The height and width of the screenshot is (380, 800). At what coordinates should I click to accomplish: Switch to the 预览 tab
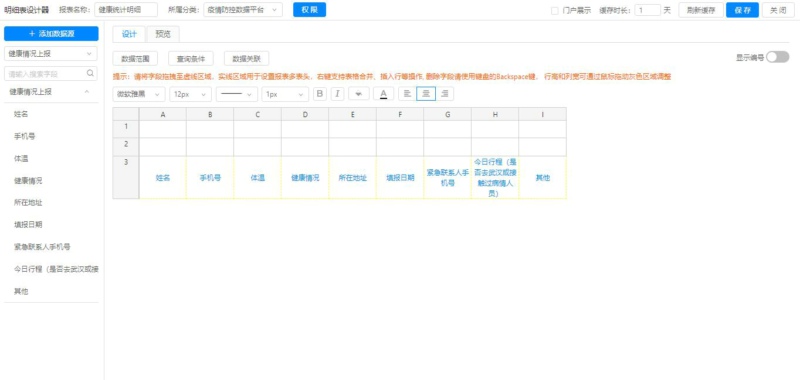click(x=163, y=34)
